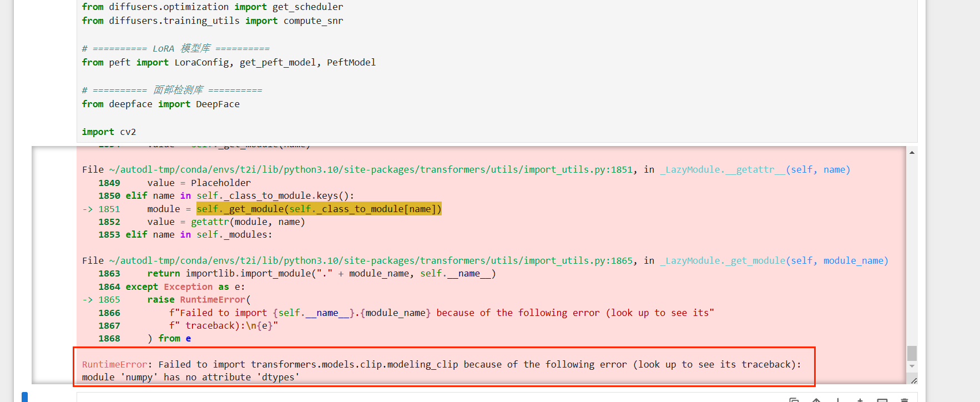Open the import_utils.py:1851 file path
Viewport: 980px width, 402px height.
(x=371, y=170)
